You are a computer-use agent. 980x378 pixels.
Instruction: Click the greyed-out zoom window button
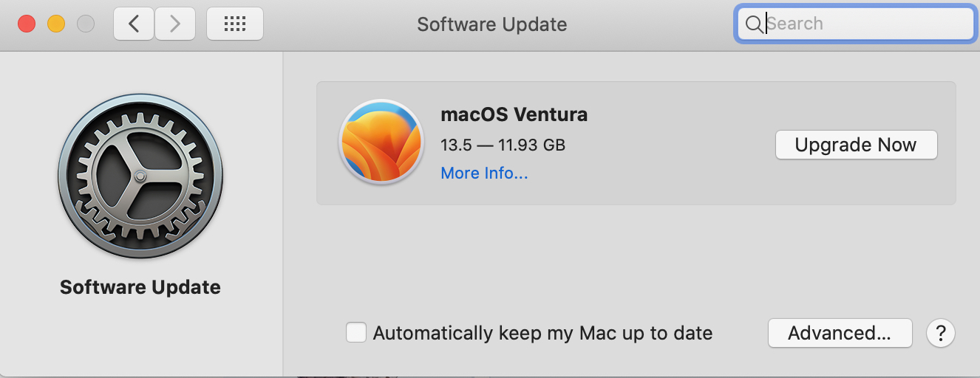click(x=86, y=24)
